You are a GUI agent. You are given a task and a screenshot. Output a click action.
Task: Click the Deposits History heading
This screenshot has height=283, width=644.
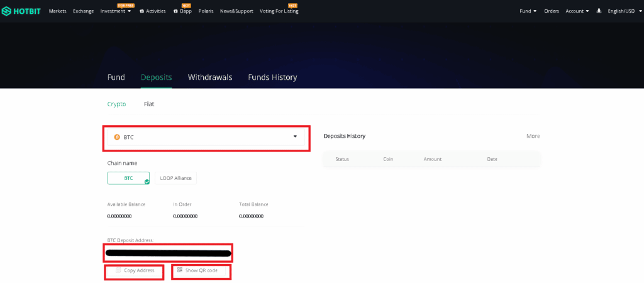(344, 136)
